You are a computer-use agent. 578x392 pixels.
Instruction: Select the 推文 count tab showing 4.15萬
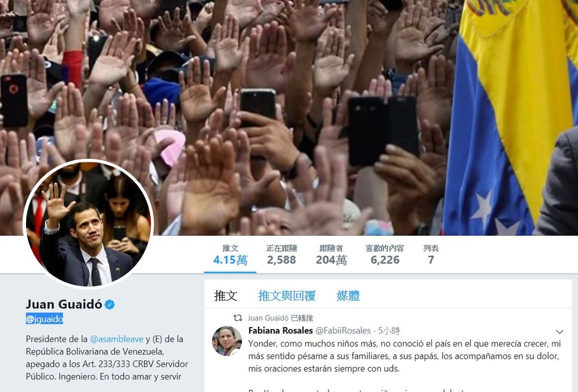point(230,254)
